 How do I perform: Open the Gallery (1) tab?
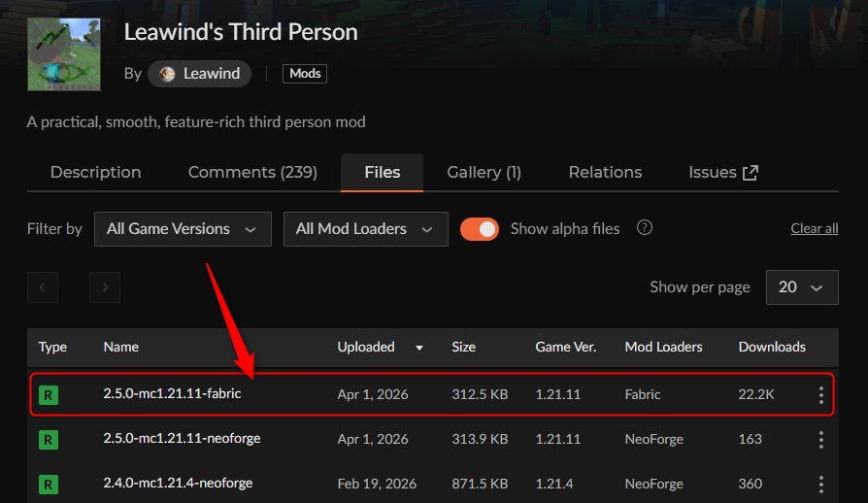tap(484, 172)
